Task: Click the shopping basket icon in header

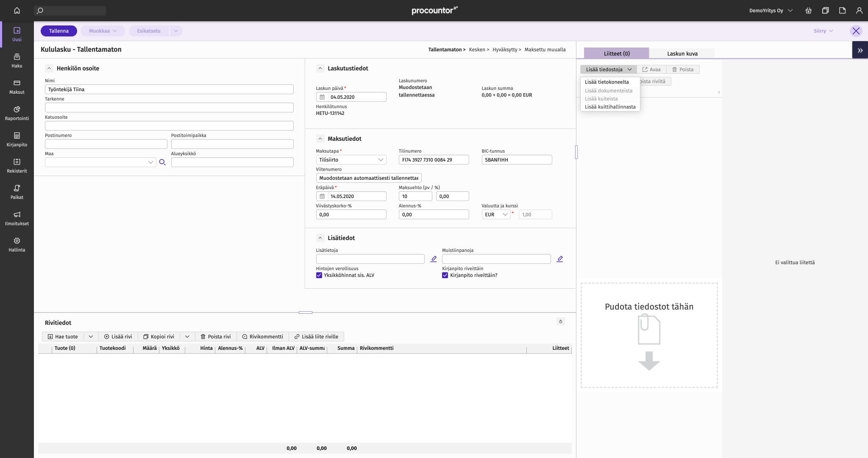Action: pos(808,11)
